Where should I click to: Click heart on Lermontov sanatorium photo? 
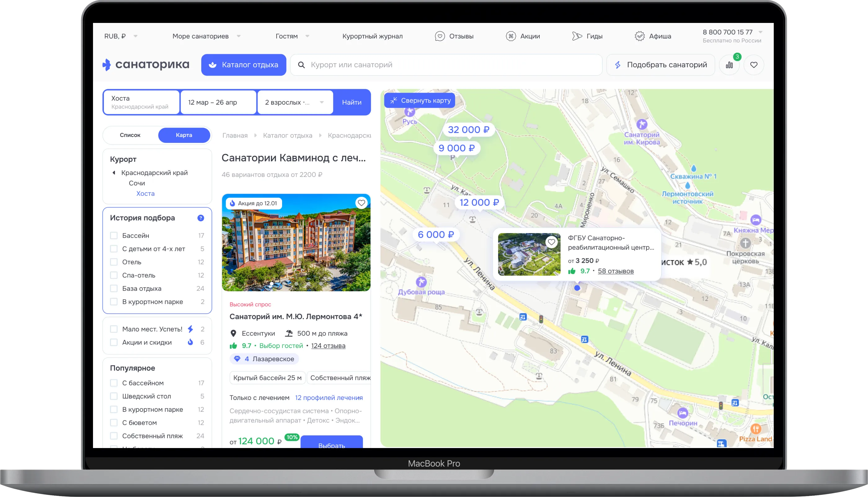click(x=361, y=203)
